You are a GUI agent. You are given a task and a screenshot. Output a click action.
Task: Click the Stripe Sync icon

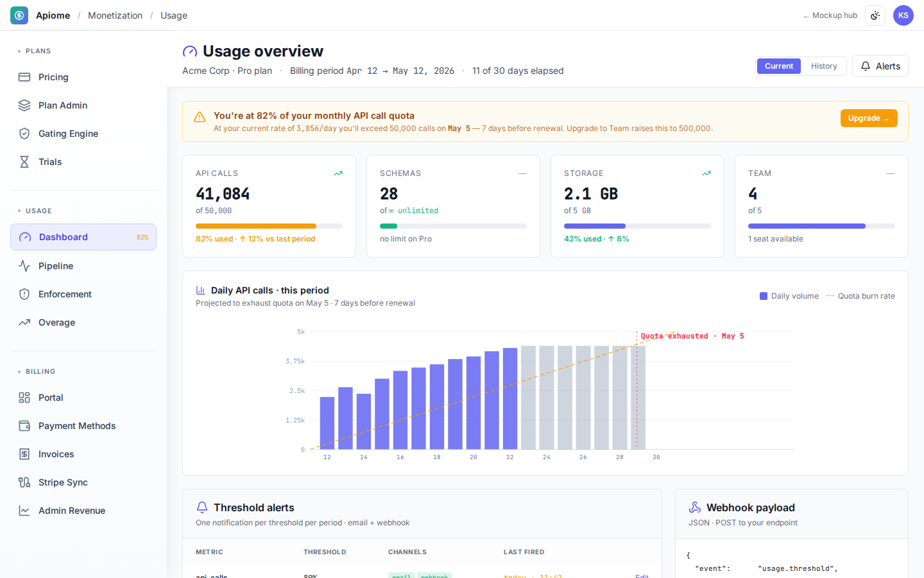click(x=24, y=482)
